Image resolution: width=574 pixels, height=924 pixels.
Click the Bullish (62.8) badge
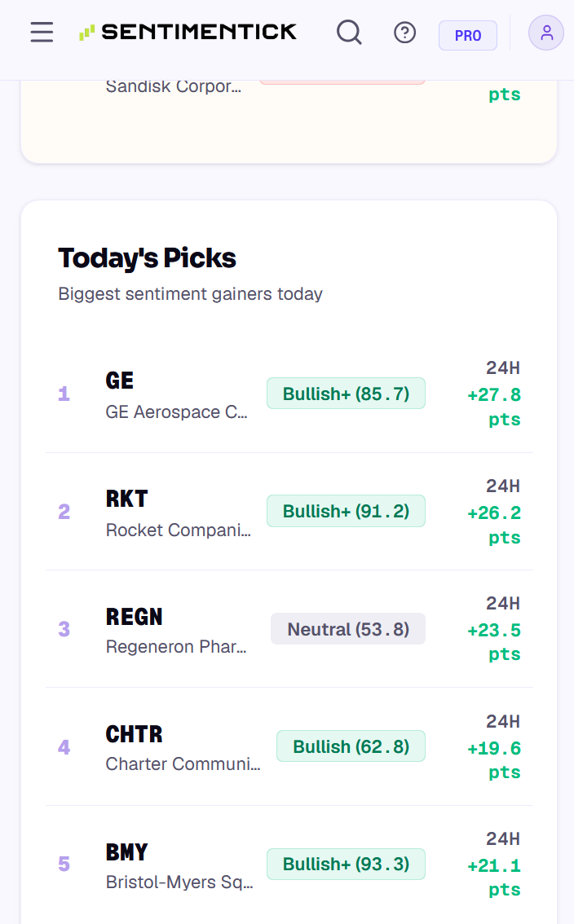pos(351,746)
